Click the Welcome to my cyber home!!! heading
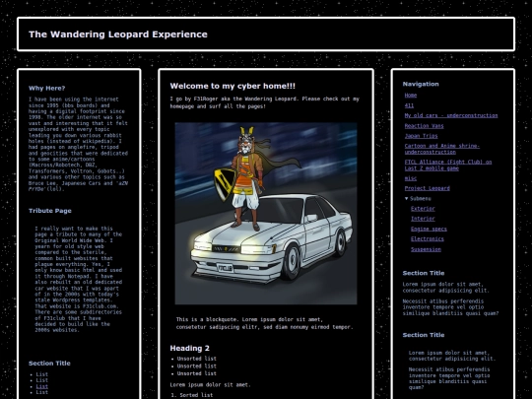The image size is (532, 399). click(233, 86)
